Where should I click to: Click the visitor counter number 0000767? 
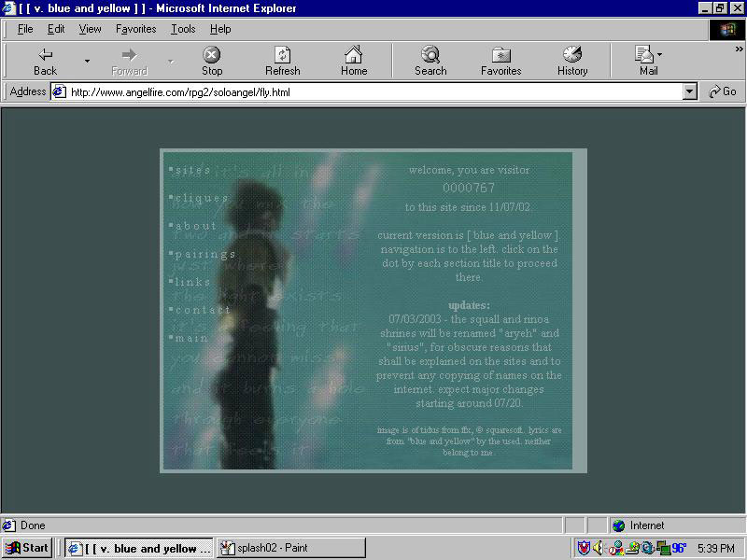(469, 189)
